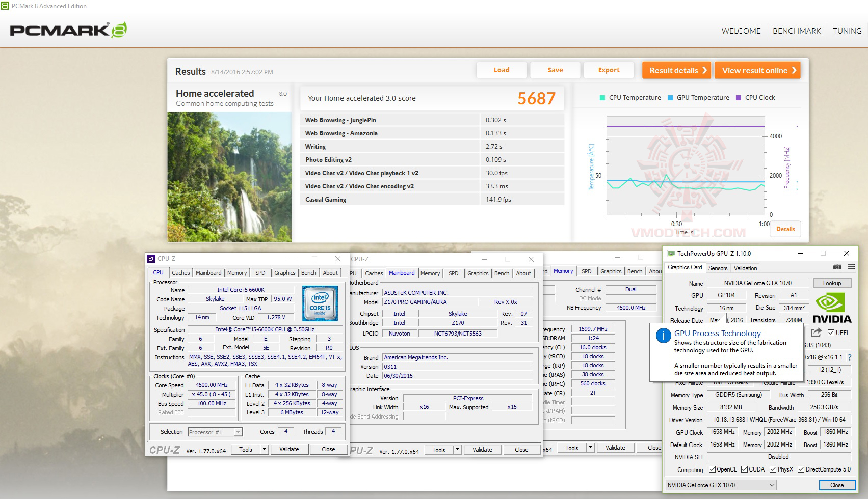Click the PCMark 8 logo
Image resolution: width=868 pixels, height=499 pixels.
(68, 30)
